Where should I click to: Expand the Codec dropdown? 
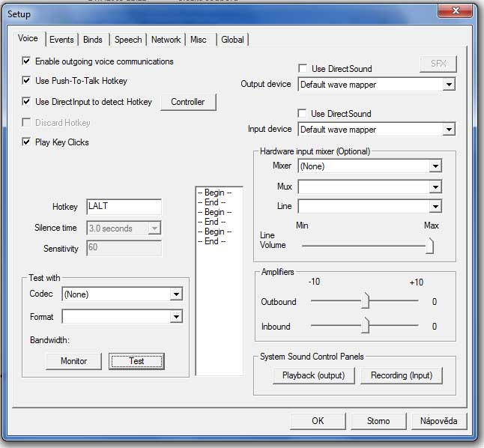pyautogui.click(x=175, y=295)
